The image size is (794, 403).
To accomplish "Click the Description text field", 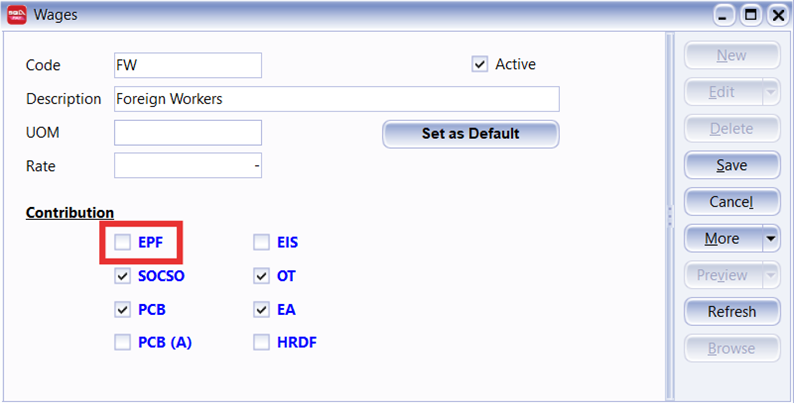I will coord(336,99).
